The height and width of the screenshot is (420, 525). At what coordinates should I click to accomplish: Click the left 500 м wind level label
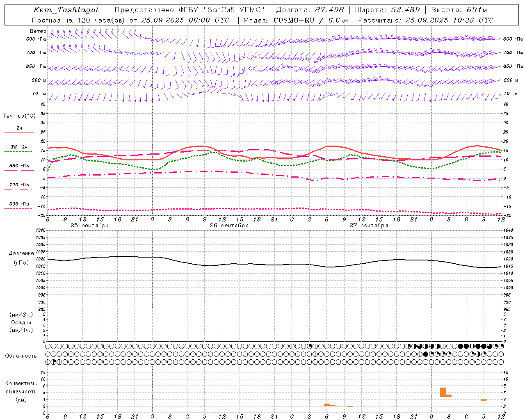39,80
